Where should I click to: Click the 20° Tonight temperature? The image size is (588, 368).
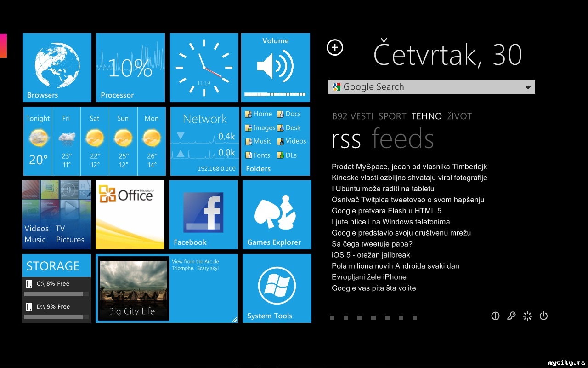(39, 160)
